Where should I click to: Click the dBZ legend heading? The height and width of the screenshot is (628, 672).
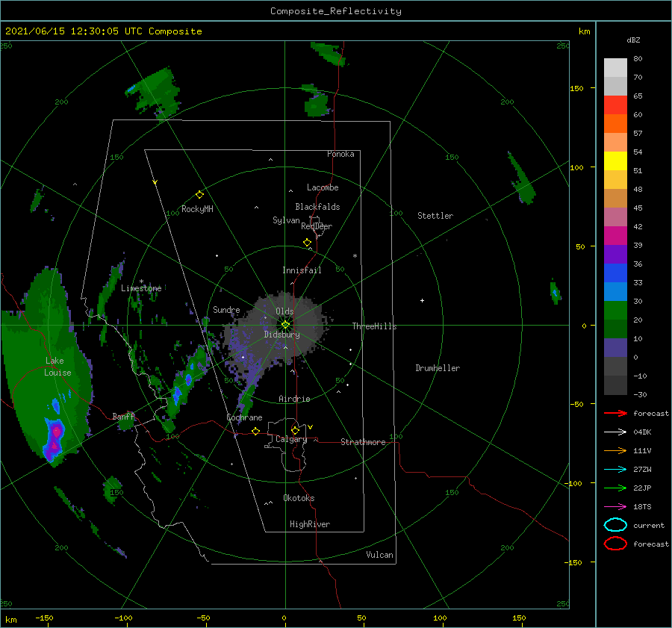(633, 40)
